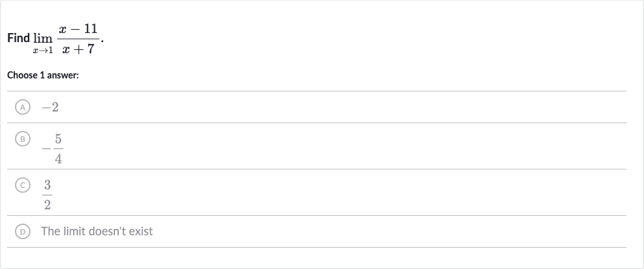The image size is (644, 269).
Task: Click the numerator x − 11
Action: point(78,29)
